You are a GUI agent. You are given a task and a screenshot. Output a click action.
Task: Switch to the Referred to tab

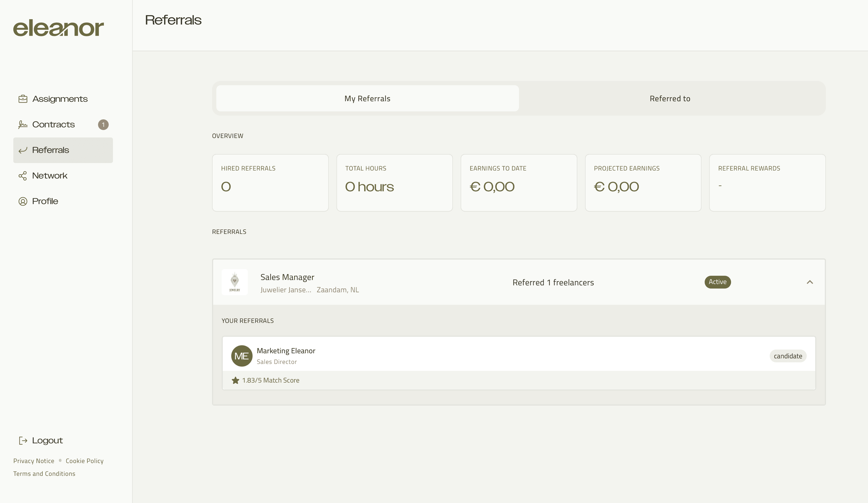(x=670, y=99)
